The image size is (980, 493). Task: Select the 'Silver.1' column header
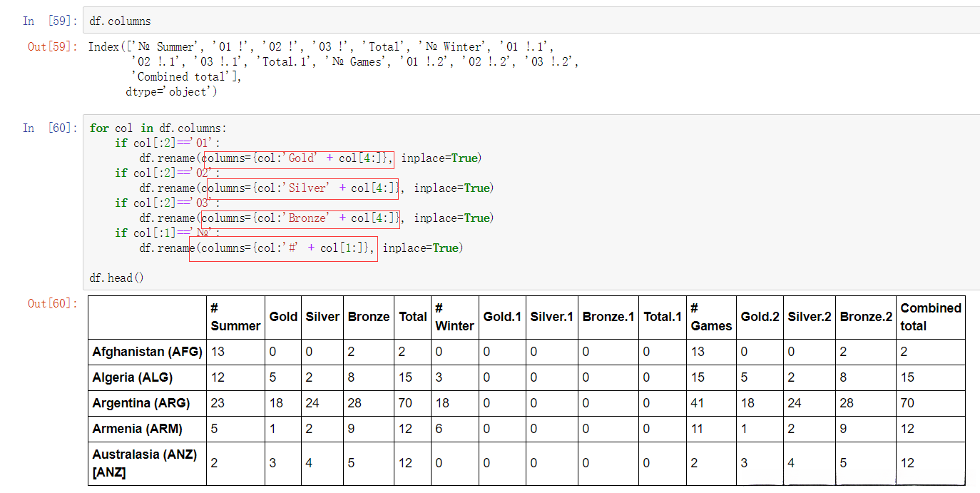pyautogui.click(x=551, y=317)
